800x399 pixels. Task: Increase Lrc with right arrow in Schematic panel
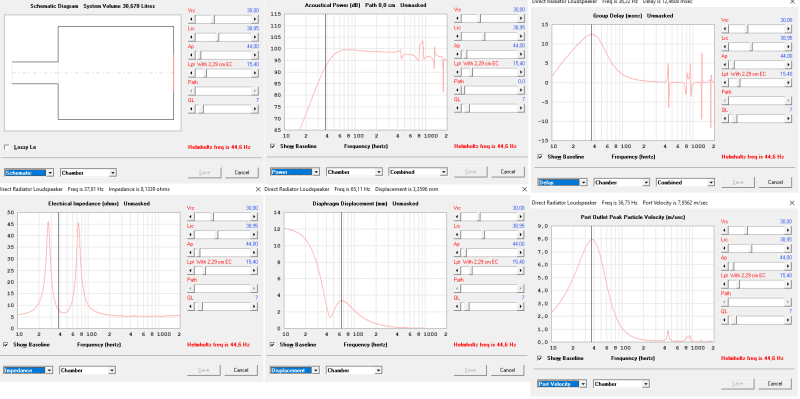(x=255, y=37)
